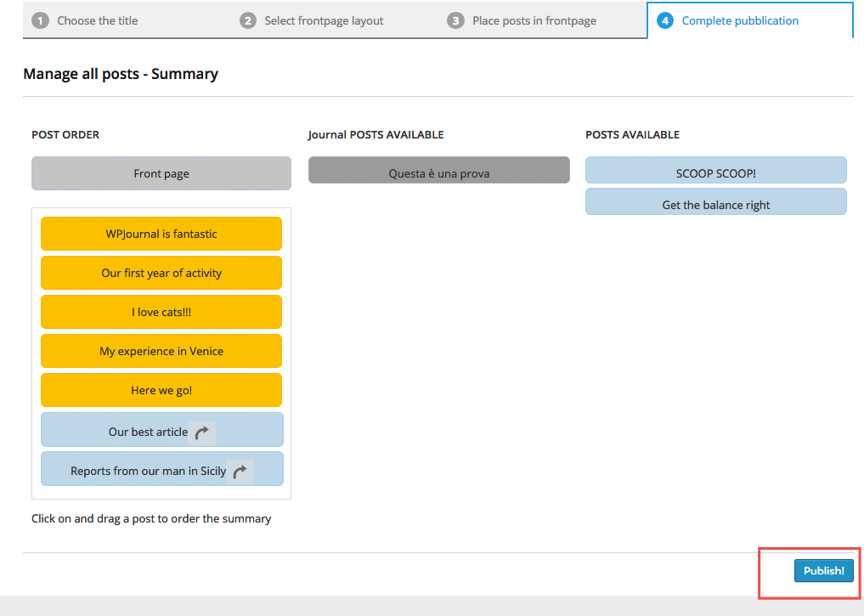Screen dimensions: 864x616
Task: Click the step 4 number circle
Action: click(x=665, y=20)
